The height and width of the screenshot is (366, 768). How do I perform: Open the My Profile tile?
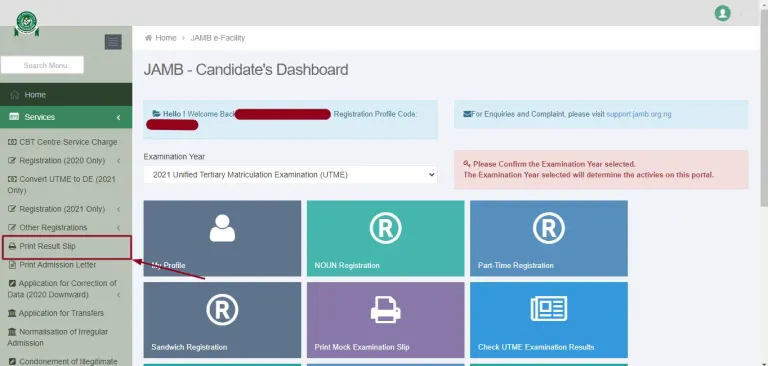[x=222, y=238]
